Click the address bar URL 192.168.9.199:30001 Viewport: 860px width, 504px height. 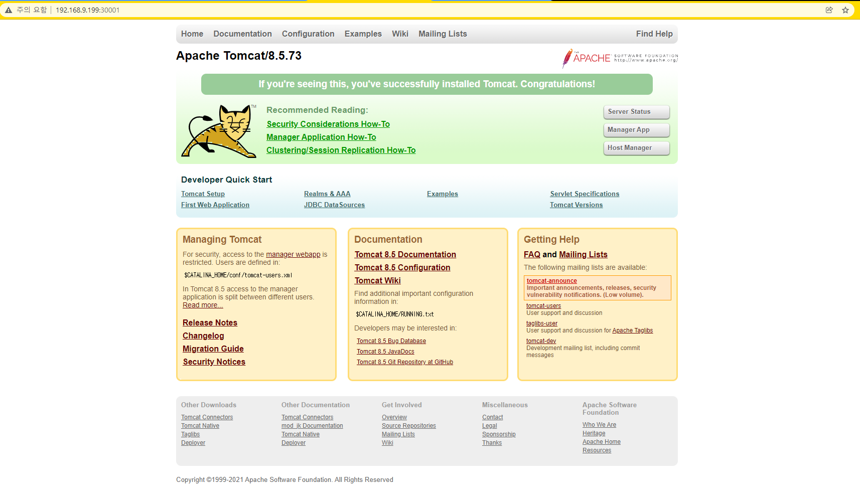click(x=87, y=10)
